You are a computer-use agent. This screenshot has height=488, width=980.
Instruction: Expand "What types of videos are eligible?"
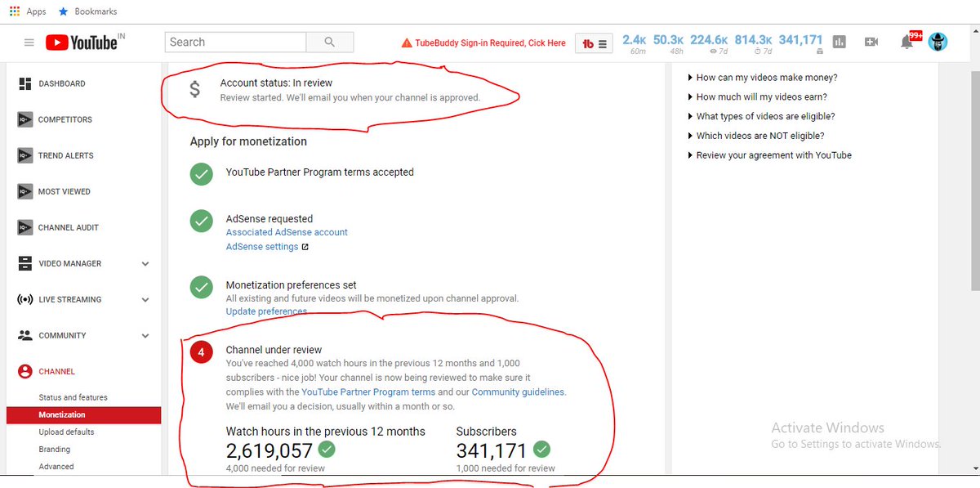[762, 116]
